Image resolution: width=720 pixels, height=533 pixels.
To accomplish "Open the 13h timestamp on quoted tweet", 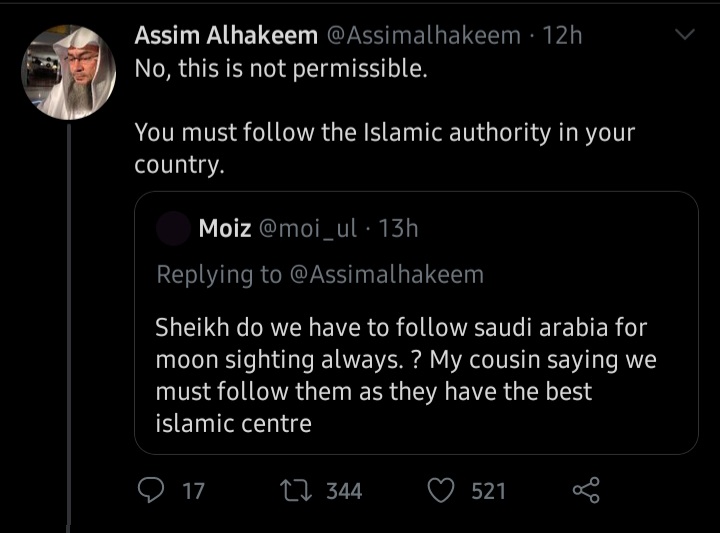I will (400, 229).
